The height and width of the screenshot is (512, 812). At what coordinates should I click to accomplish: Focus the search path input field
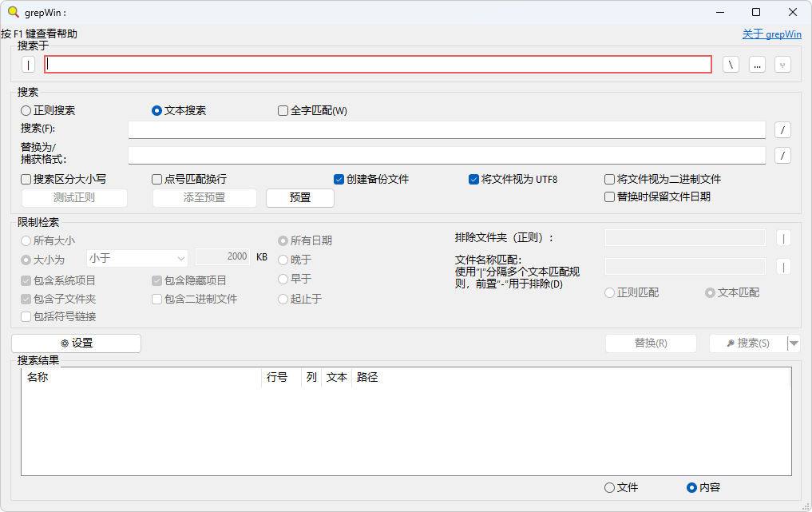pyautogui.click(x=378, y=64)
